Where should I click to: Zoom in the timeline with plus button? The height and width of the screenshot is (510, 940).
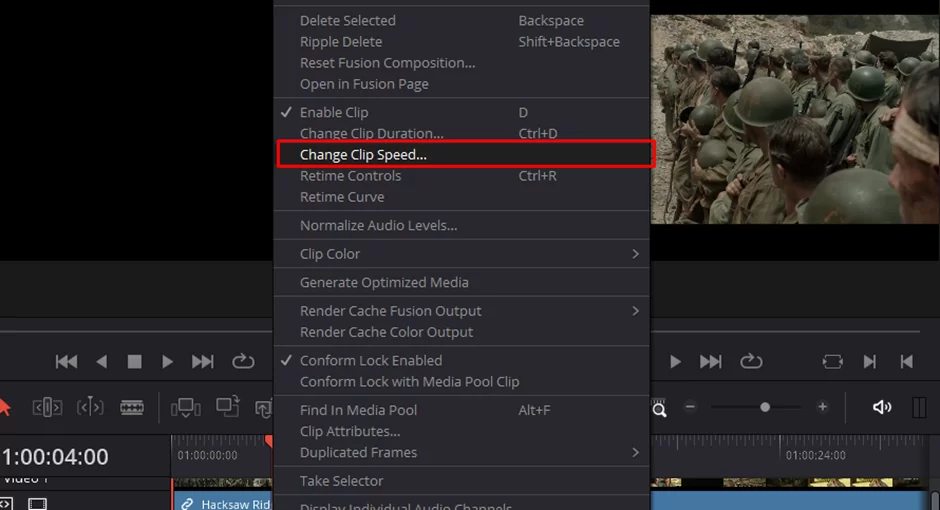[x=822, y=407]
